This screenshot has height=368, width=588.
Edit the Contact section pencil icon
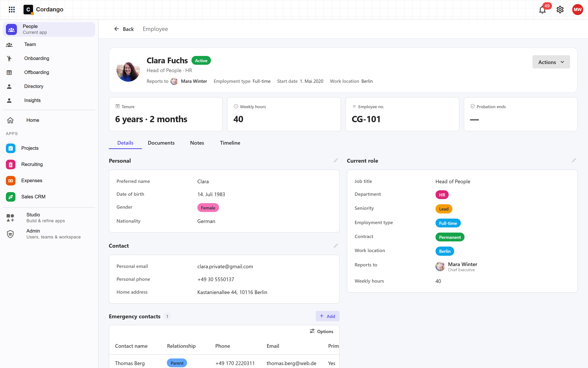click(336, 246)
